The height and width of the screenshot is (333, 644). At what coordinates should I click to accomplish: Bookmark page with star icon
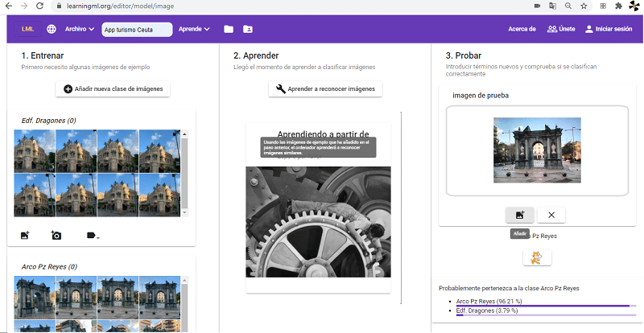coord(584,6)
